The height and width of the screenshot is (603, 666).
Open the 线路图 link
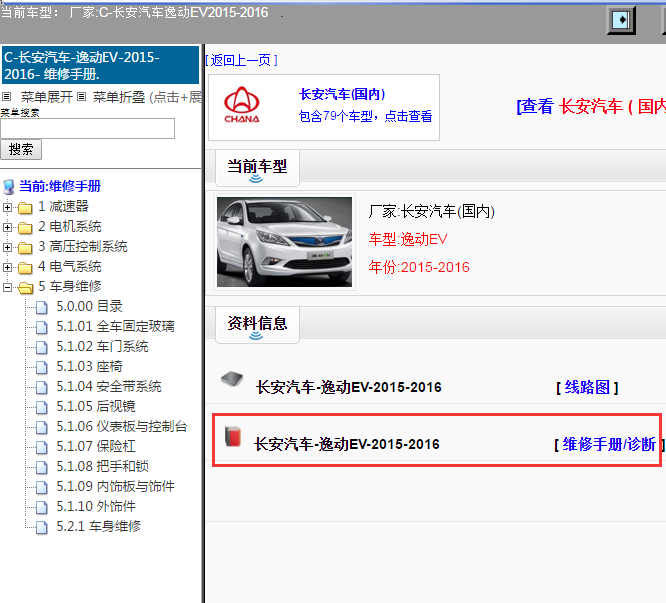587,387
